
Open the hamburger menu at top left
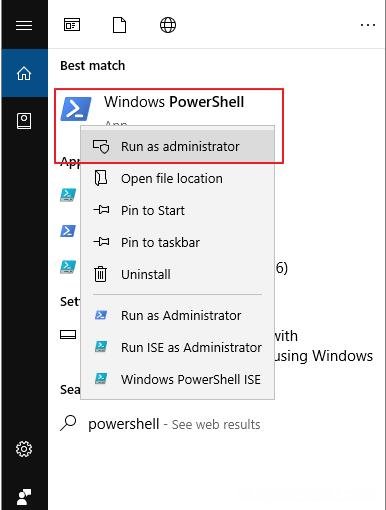click(24, 25)
